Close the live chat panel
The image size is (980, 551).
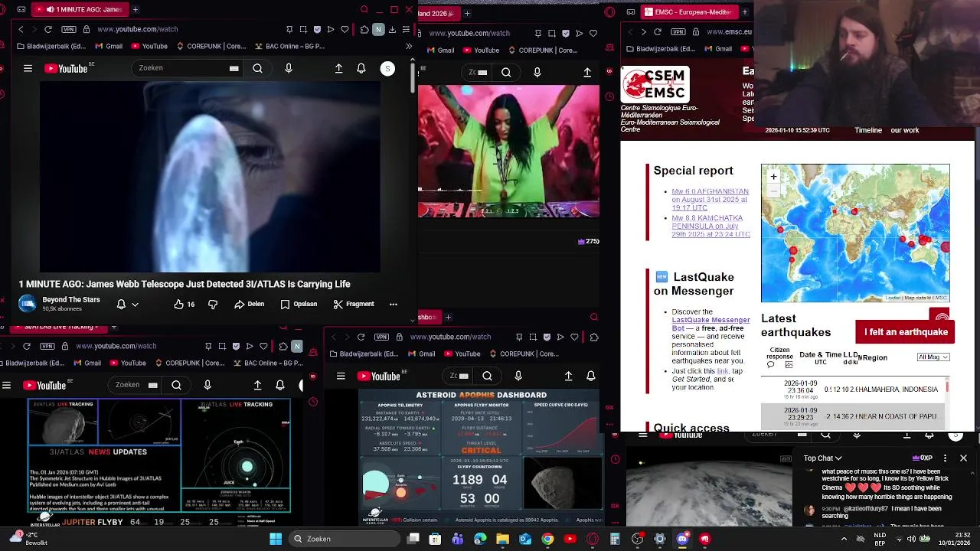(x=963, y=458)
